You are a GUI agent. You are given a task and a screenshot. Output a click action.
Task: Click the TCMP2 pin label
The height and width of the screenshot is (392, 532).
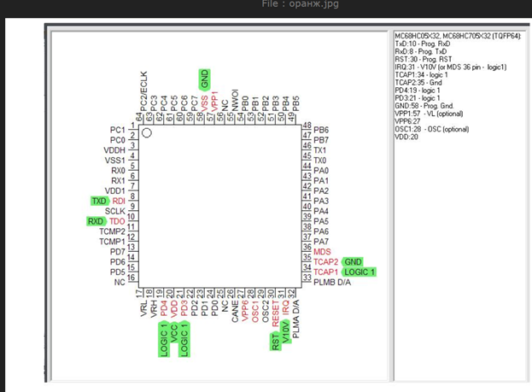(x=113, y=231)
